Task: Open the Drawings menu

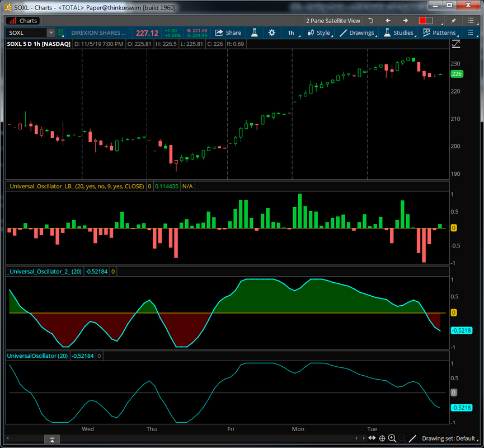Action: click(x=358, y=32)
